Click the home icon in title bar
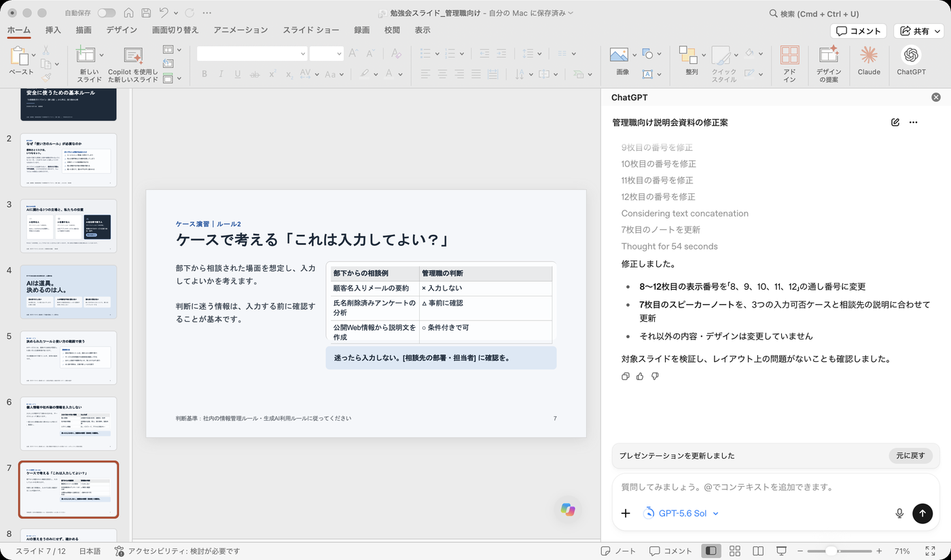The image size is (951, 560). 128,13
